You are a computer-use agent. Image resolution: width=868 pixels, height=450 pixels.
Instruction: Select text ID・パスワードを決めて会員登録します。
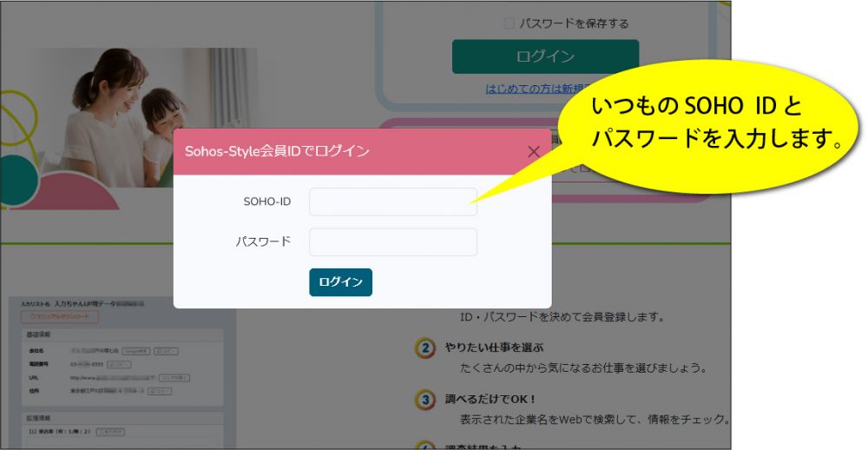[562, 317]
